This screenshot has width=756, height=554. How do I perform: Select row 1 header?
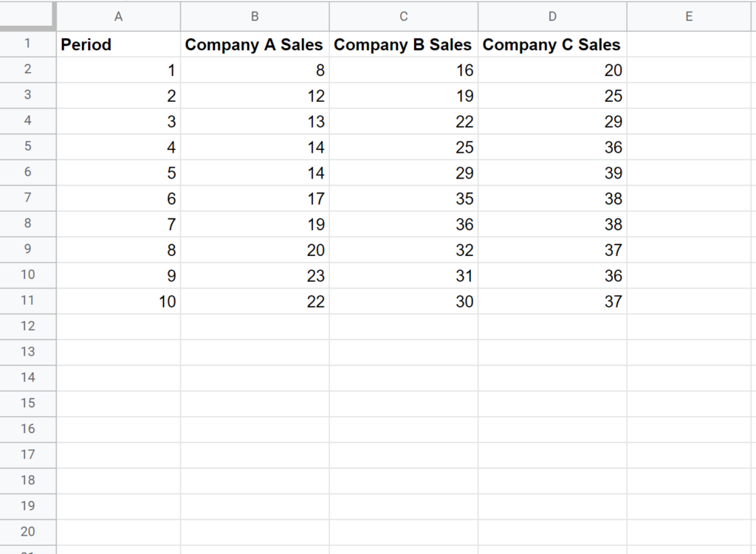[28, 44]
